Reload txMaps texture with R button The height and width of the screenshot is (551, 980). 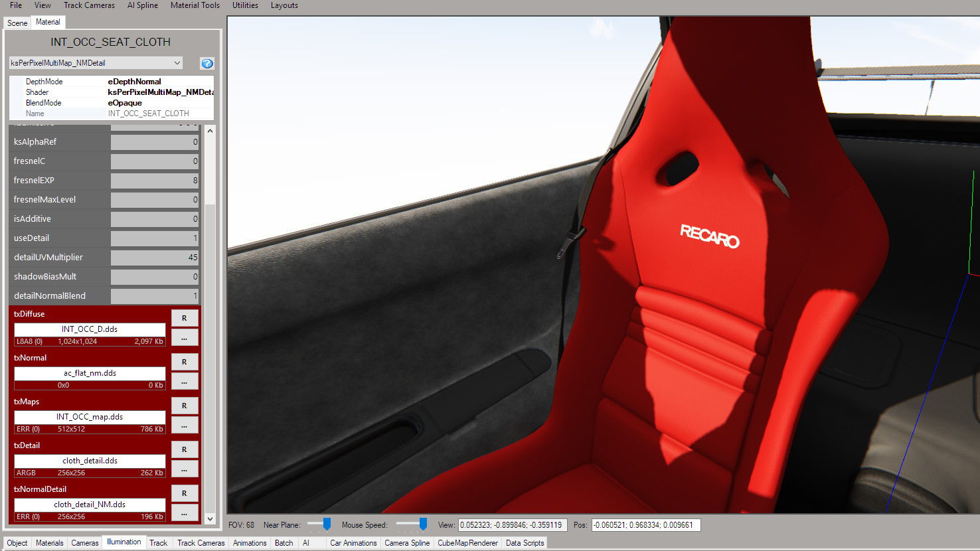[x=185, y=406]
